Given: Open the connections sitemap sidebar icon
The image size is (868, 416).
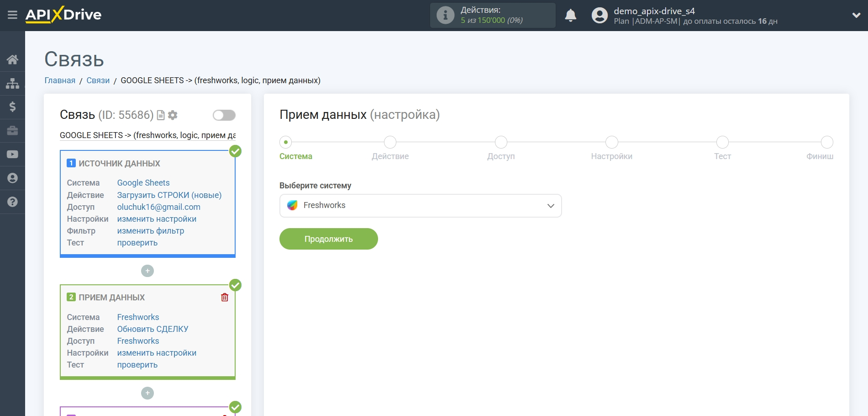Looking at the screenshot, I should (12, 83).
